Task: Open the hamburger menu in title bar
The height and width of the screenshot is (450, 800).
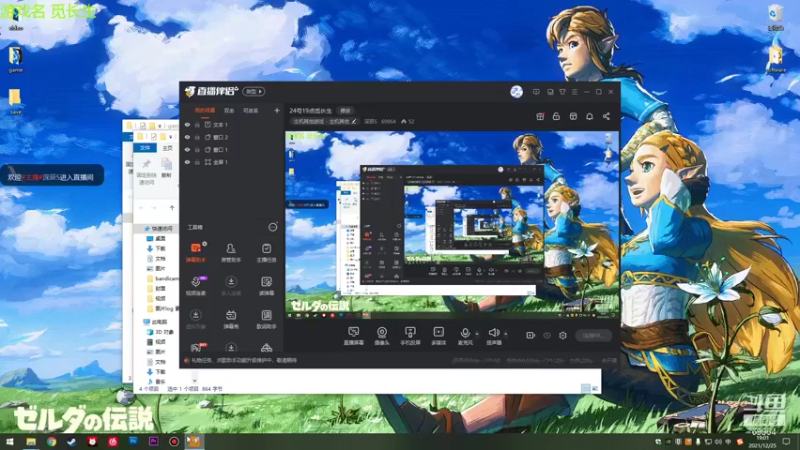Action: 574,92
